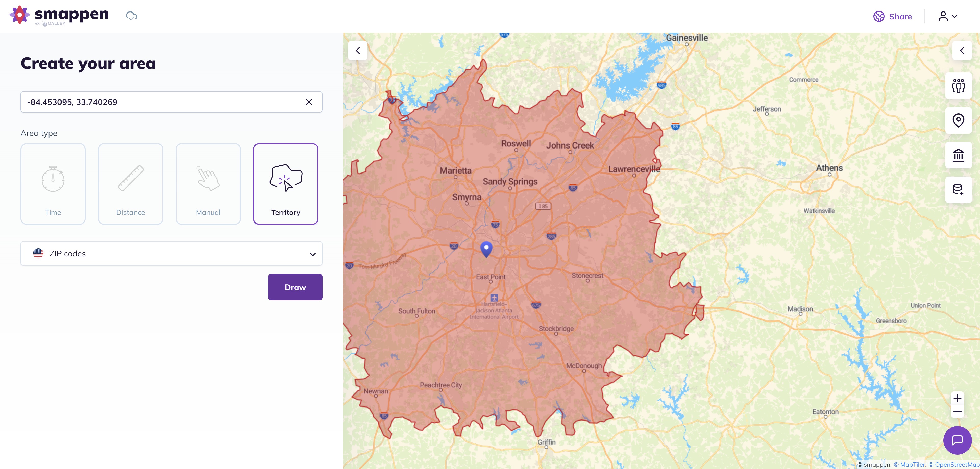Select the Manual area type
The width and height of the screenshot is (980, 469).
(x=208, y=184)
